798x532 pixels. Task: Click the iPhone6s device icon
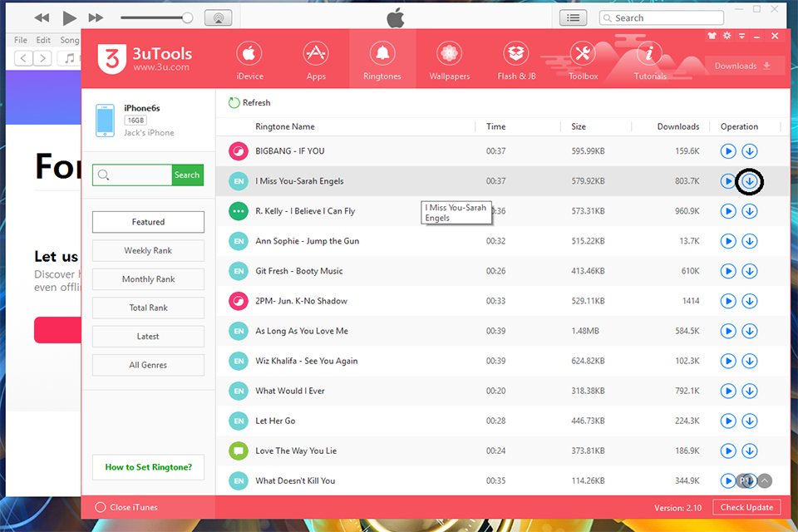pyautogui.click(x=106, y=121)
